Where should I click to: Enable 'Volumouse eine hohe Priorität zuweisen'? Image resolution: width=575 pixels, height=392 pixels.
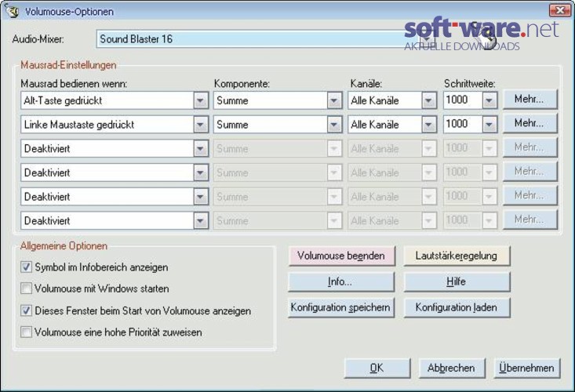point(27,332)
